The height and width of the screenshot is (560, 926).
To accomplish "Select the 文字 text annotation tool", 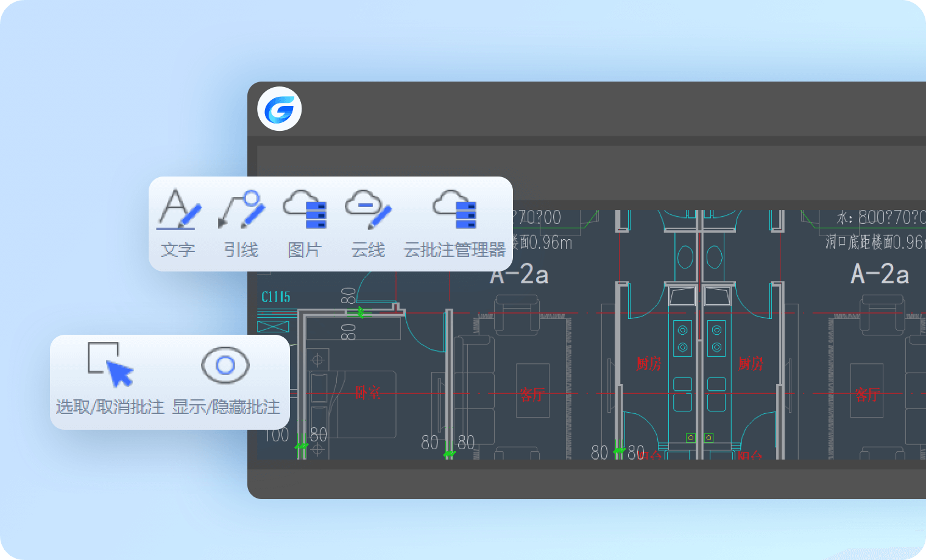I will tap(178, 223).
